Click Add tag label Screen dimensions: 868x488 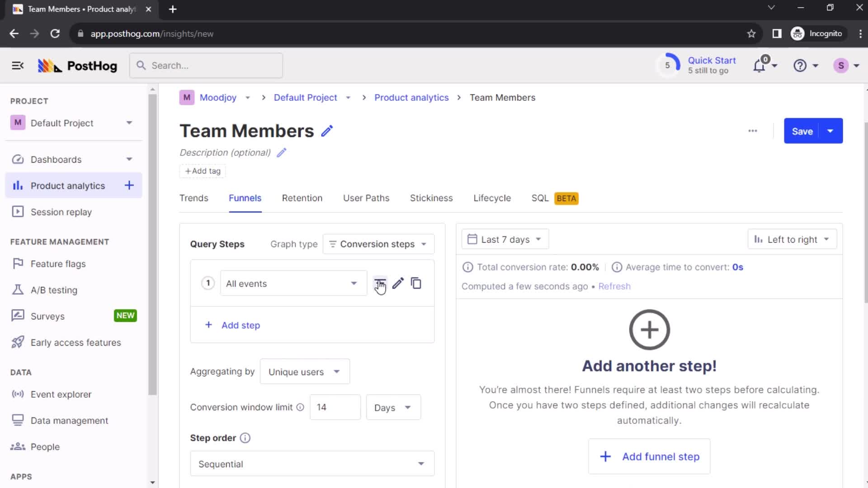tap(203, 171)
